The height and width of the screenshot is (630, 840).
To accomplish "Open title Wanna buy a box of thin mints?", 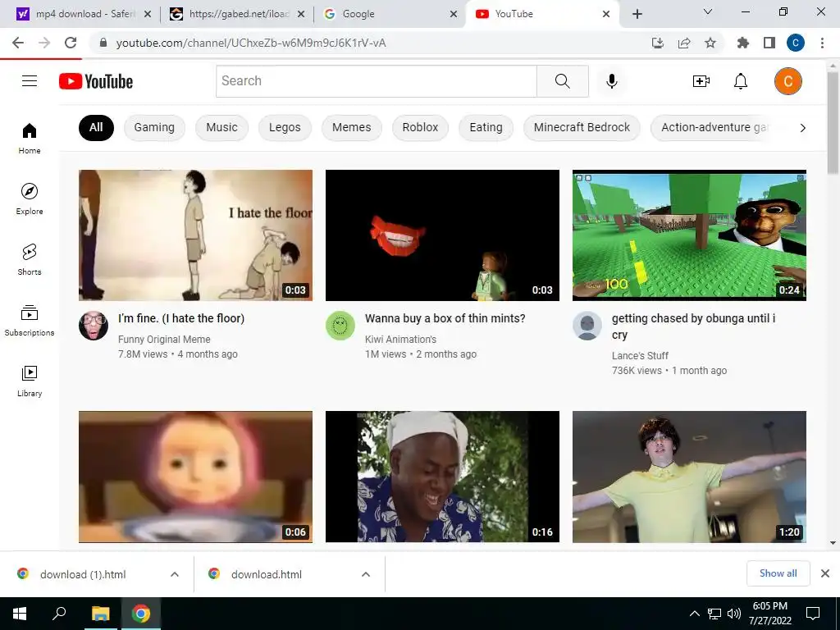I will tap(445, 318).
